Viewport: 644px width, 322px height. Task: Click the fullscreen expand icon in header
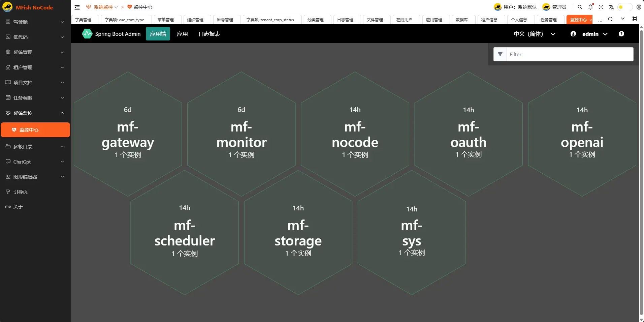click(601, 7)
